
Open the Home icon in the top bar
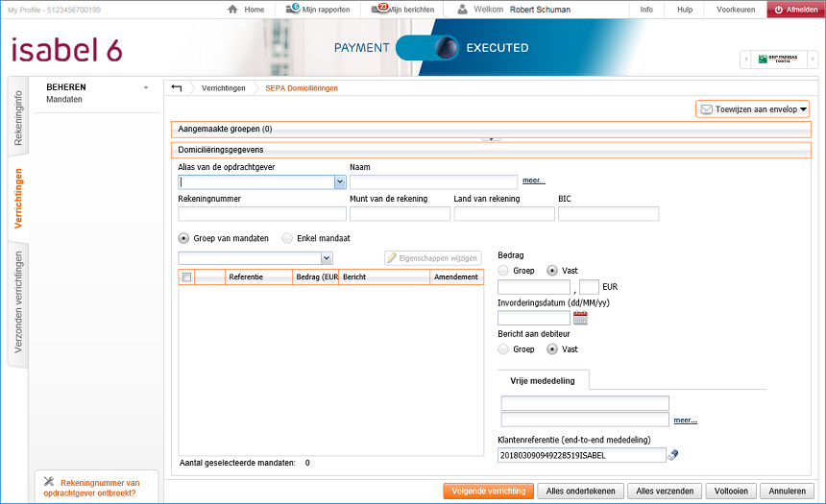pyautogui.click(x=232, y=9)
